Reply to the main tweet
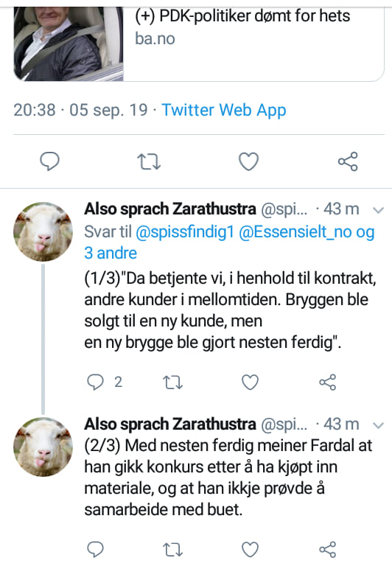This screenshot has height=569, width=392. tap(49, 161)
